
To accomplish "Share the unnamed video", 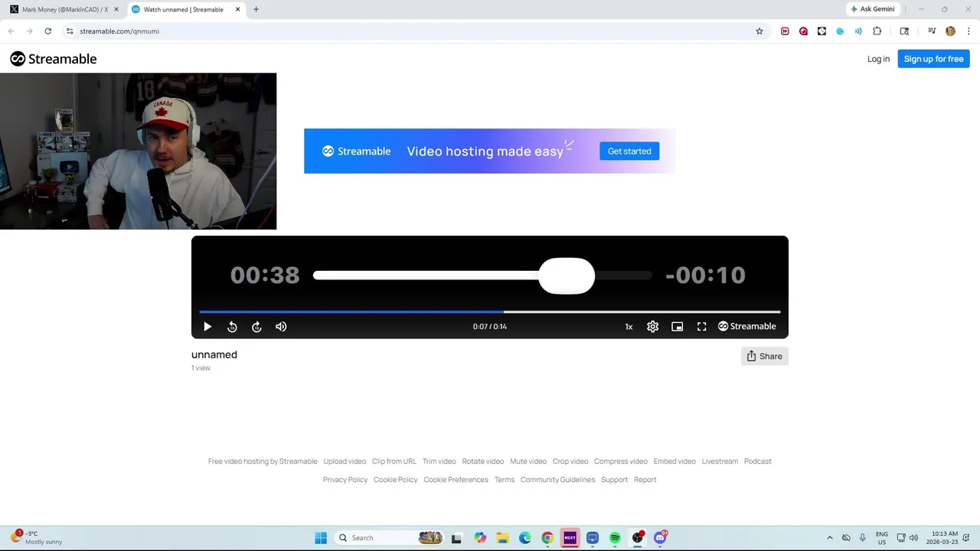I will (764, 356).
